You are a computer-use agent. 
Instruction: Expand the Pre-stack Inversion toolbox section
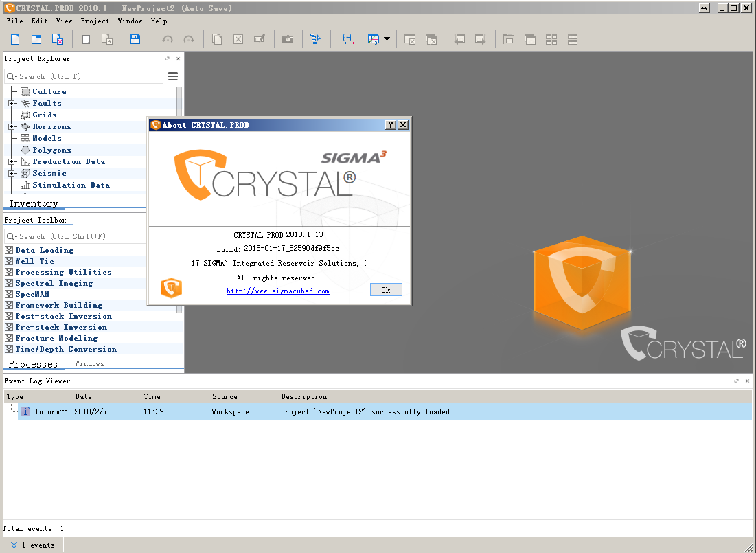(9, 327)
